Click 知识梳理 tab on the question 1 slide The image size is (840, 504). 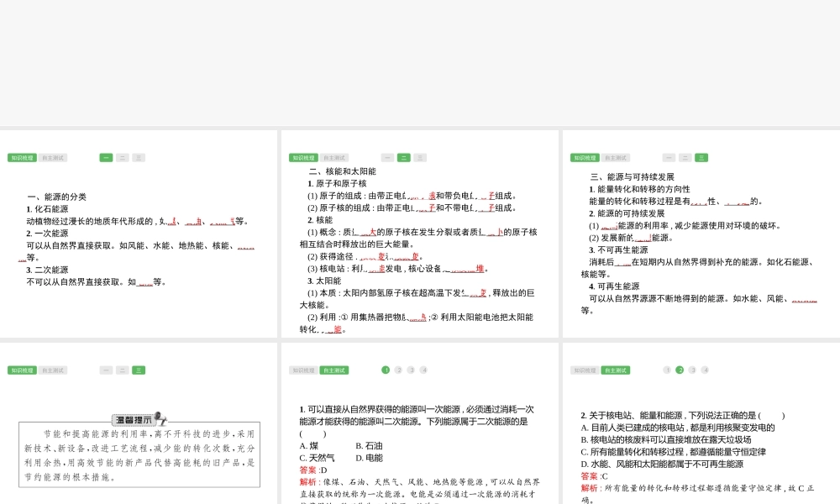303,370
